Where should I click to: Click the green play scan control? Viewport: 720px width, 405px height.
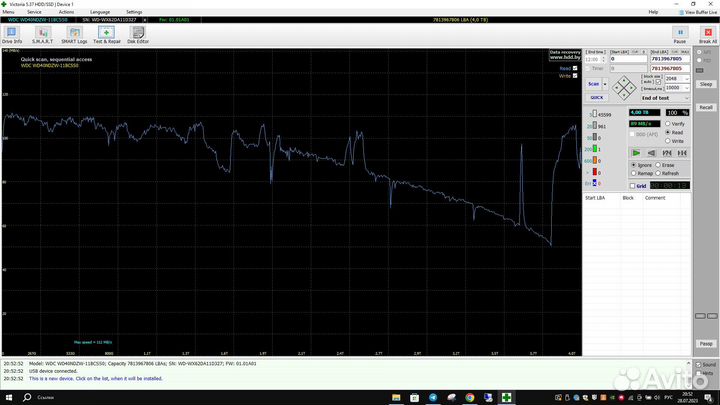(636, 153)
